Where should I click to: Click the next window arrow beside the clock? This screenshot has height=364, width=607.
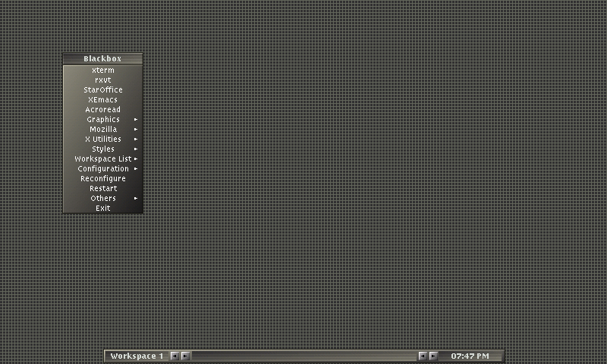(433, 356)
